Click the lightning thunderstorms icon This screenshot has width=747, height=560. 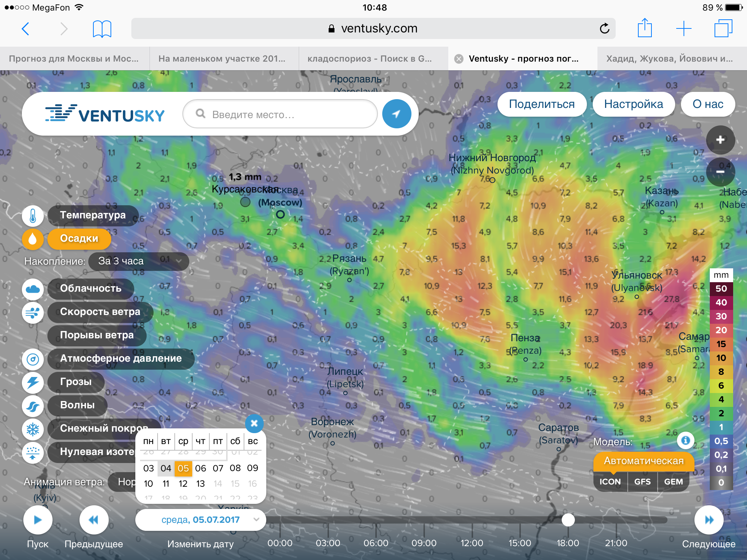tap(33, 382)
